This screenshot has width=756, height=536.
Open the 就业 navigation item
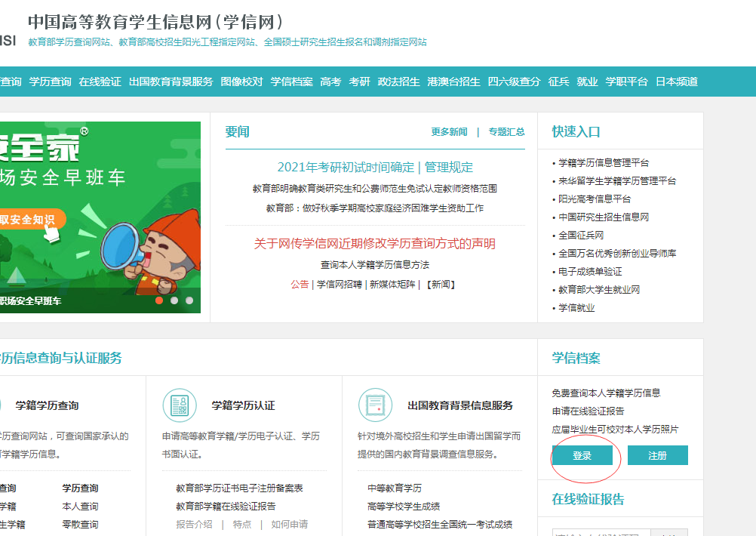coord(587,82)
